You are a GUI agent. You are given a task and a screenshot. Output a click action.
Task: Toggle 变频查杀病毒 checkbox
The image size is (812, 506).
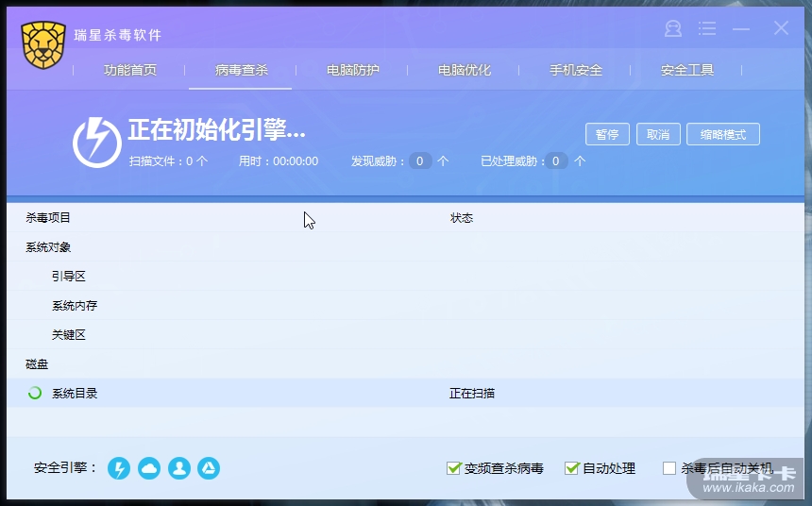tap(453, 468)
